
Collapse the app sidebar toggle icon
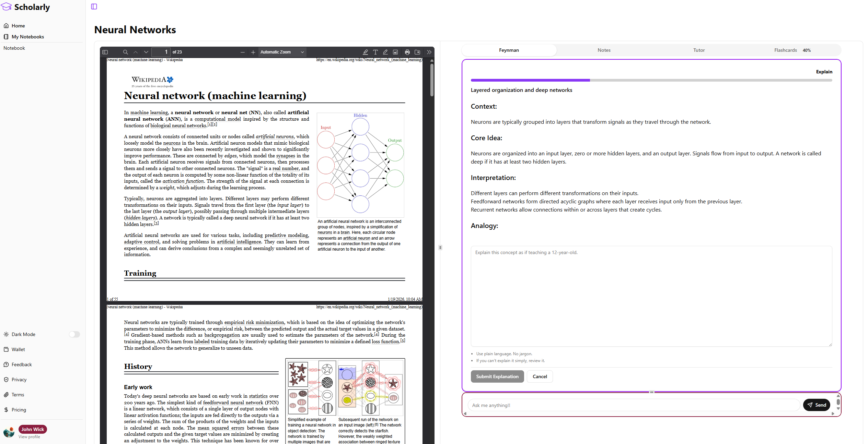point(94,7)
